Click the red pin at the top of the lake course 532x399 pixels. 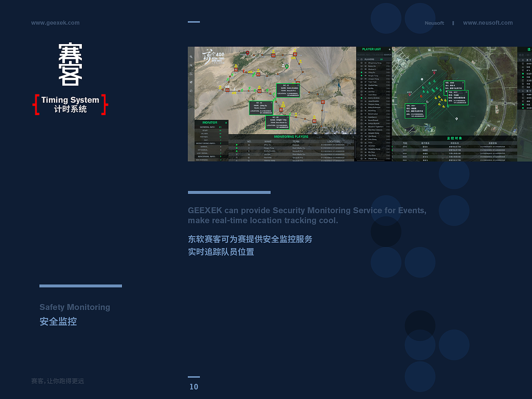[x=434, y=72]
